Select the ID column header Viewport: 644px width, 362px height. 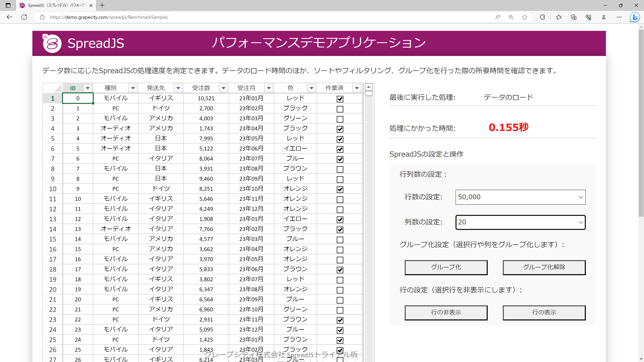coord(73,88)
